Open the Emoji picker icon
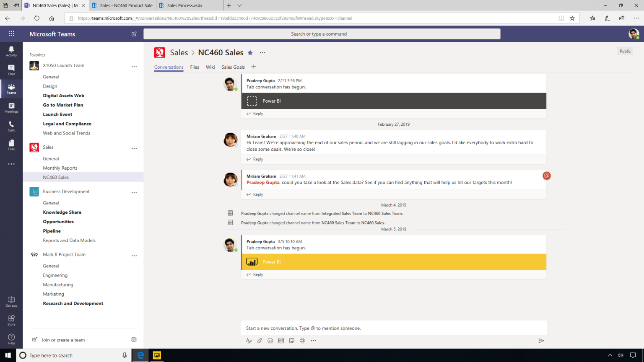Viewport: 644px width, 362px height. point(270,341)
